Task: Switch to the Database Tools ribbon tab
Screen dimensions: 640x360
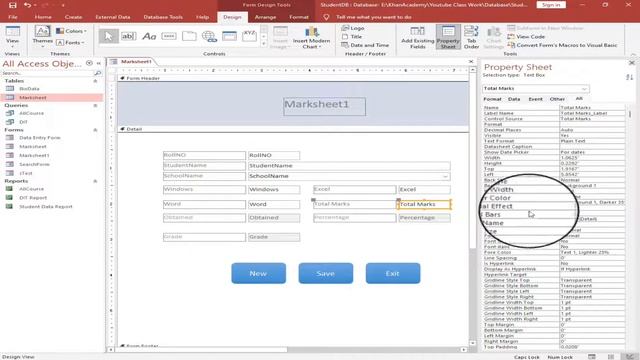Action: tap(163, 17)
